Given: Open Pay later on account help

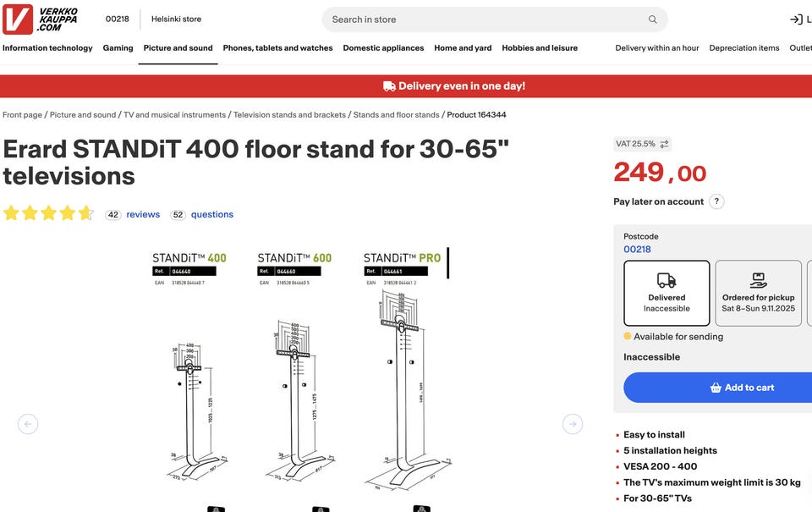Looking at the screenshot, I should tap(716, 201).
